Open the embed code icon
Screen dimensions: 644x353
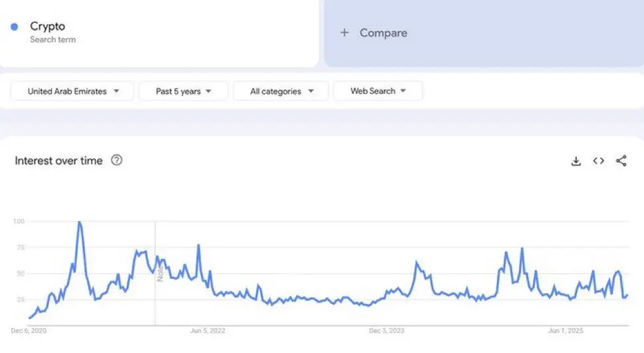click(x=598, y=161)
